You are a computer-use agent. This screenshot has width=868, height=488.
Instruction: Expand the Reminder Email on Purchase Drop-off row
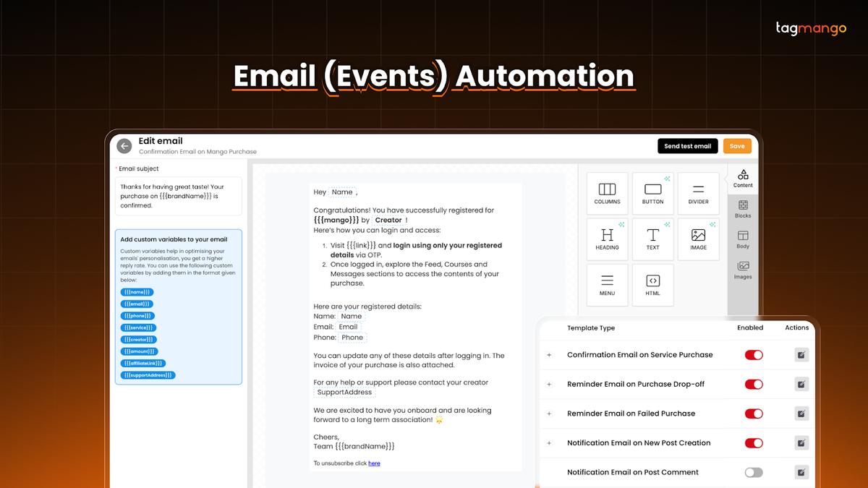coord(548,385)
